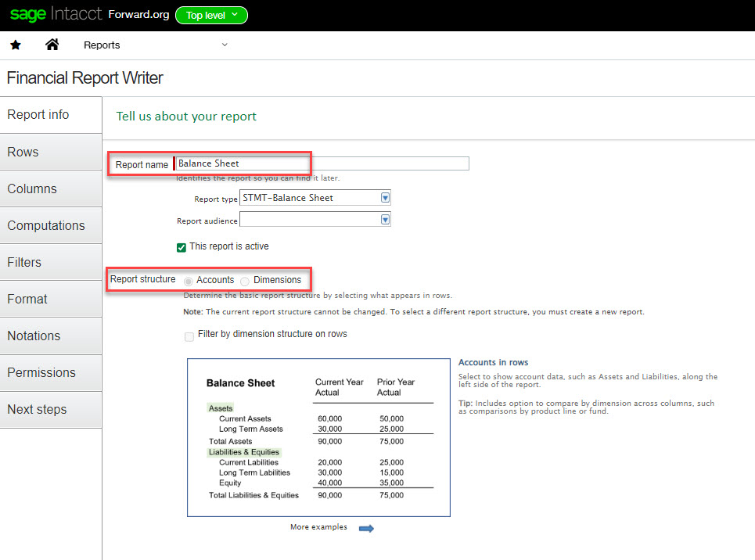
Task: Open the Columns tab
Action: [51, 188]
